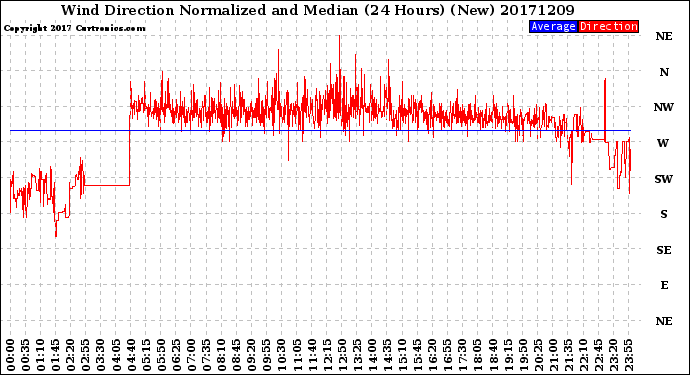Image resolution: width=690 pixels, height=375 pixels.
Task: Click the "11:40" time label
Action: point(312,355)
